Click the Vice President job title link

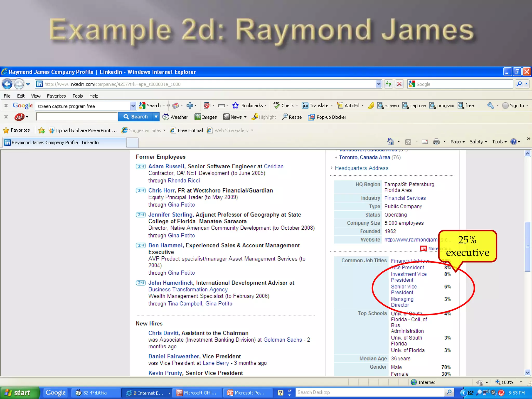[408, 267]
